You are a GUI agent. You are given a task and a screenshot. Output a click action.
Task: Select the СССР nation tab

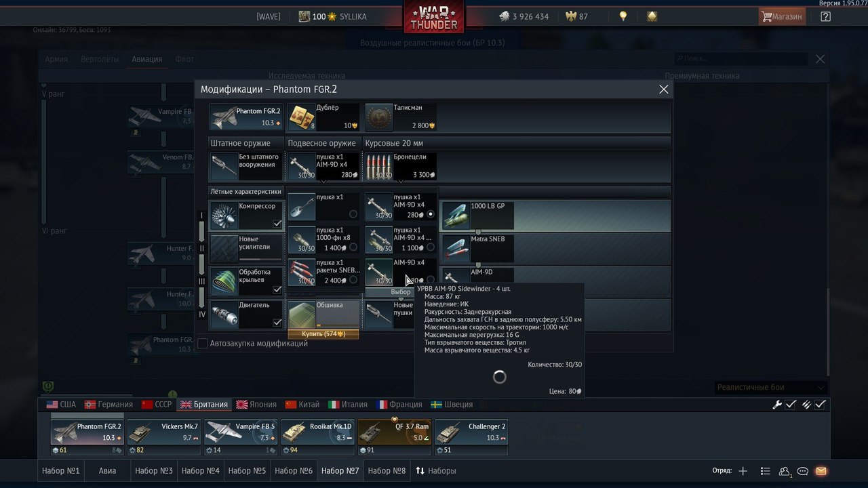[157, 405]
